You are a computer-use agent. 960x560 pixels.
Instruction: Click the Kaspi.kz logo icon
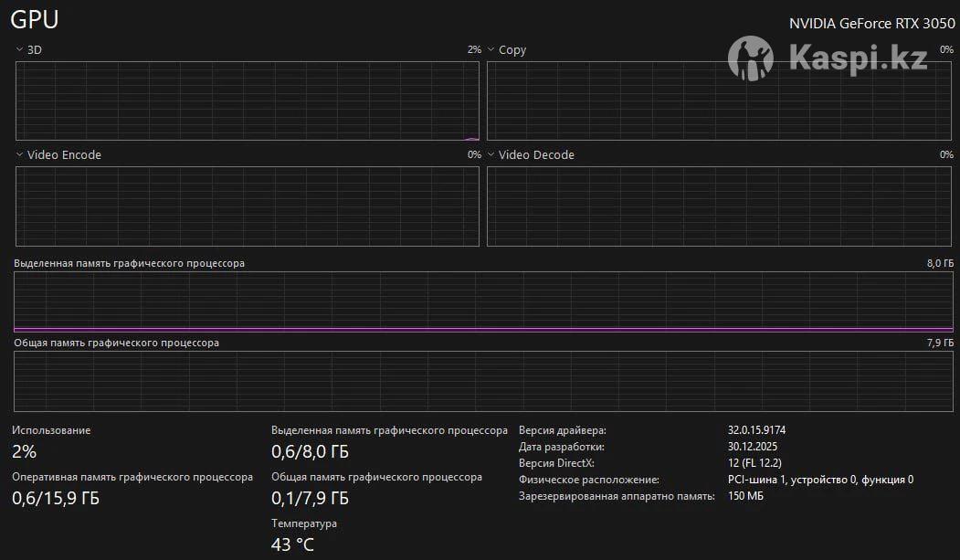751,59
